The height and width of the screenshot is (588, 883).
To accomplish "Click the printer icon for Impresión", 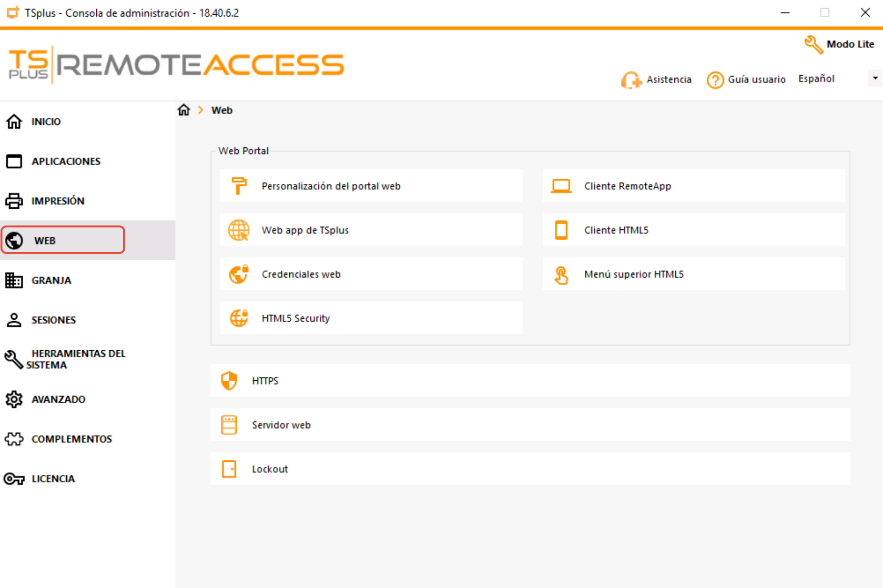I will (x=14, y=201).
